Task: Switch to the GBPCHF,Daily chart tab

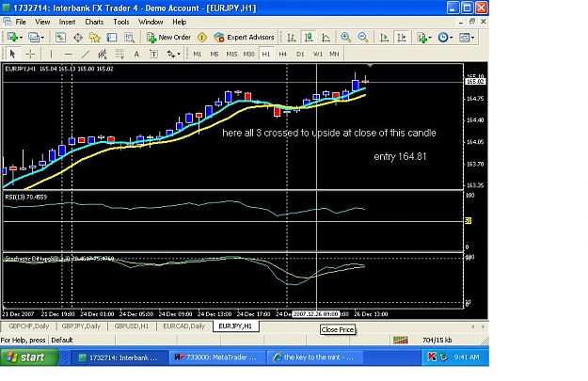Action: [x=29, y=326]
